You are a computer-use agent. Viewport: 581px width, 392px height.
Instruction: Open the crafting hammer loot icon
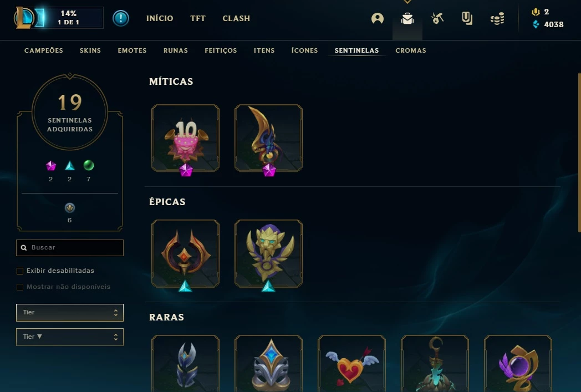tap(437, 18)
